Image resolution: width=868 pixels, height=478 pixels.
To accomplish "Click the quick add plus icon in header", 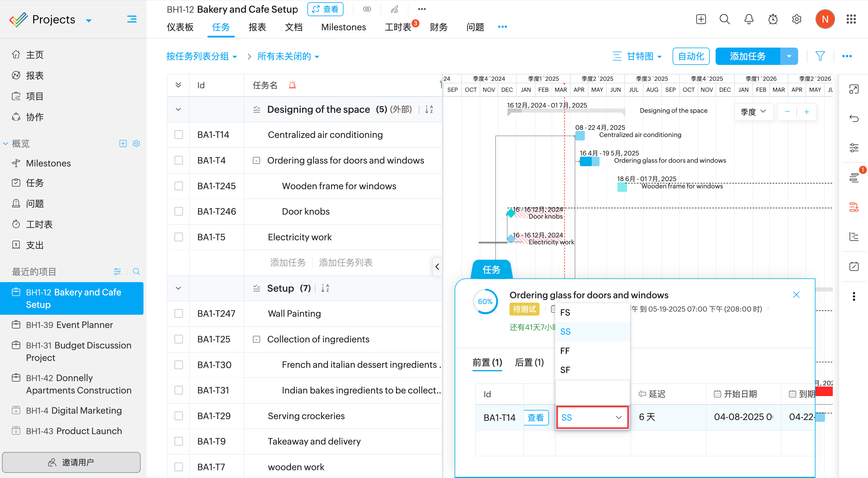I will pyautogui.click(x=701, y=19).
